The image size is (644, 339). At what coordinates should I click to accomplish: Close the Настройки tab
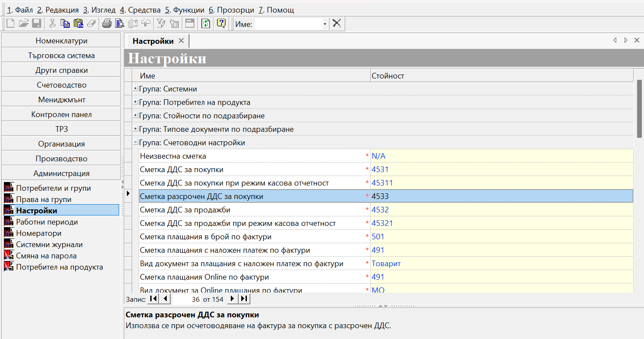181,41
